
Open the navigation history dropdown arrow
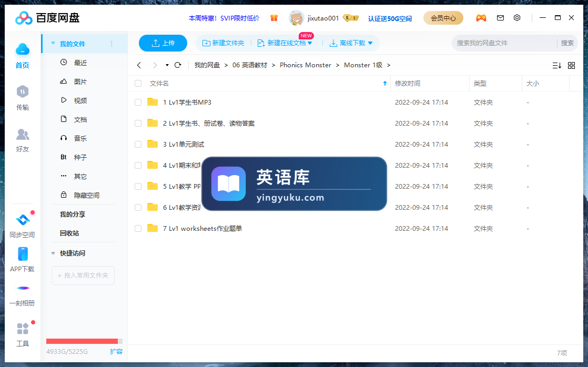(167, 65)
